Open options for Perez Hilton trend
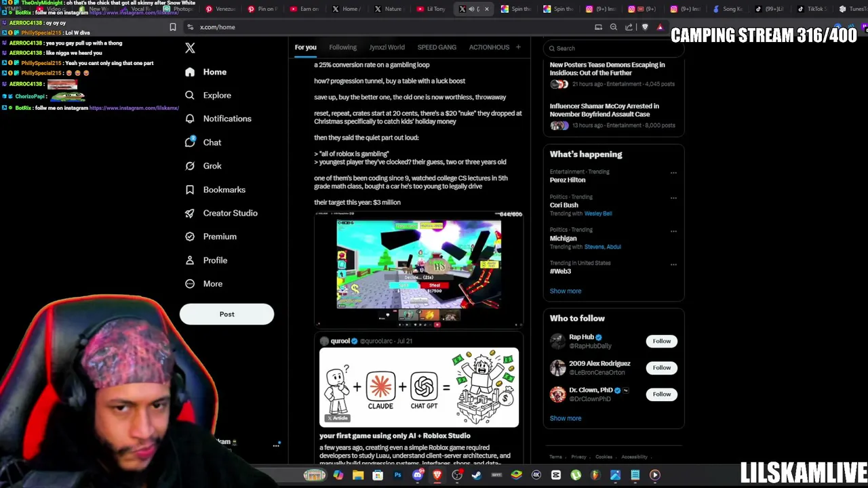Viewport: 868px width, 488px height. (x=673, y=173)
